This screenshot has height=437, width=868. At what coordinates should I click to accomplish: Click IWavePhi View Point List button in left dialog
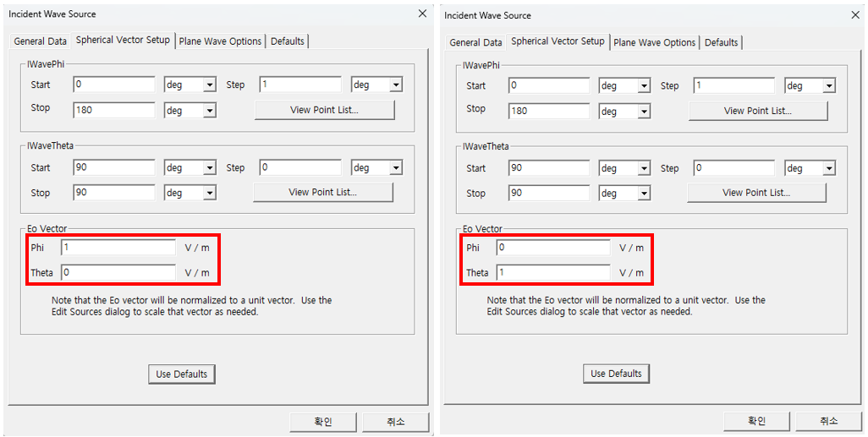click(324, 110)
